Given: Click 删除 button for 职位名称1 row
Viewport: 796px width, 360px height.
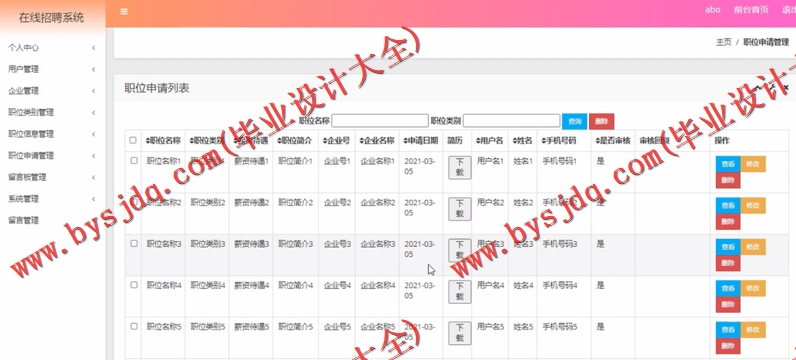Looking at the screenshot, I should coord(728,180).
